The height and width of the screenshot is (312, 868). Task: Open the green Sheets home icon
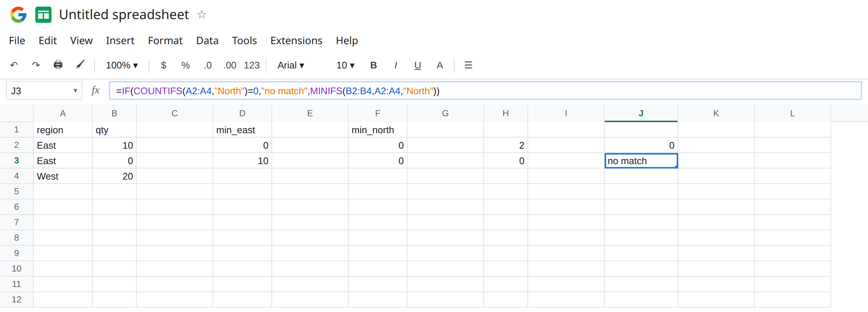[x=43, y=15]
